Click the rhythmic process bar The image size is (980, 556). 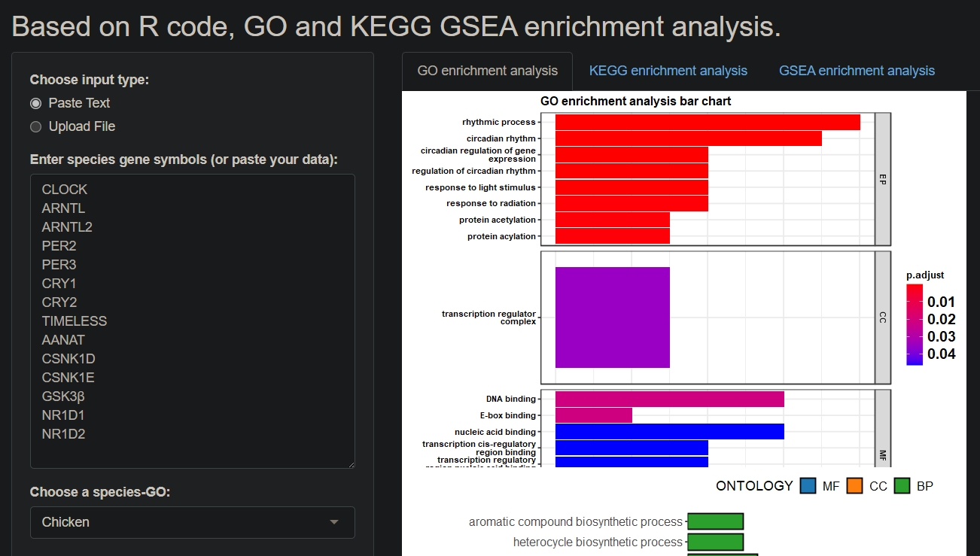point(708,122)
